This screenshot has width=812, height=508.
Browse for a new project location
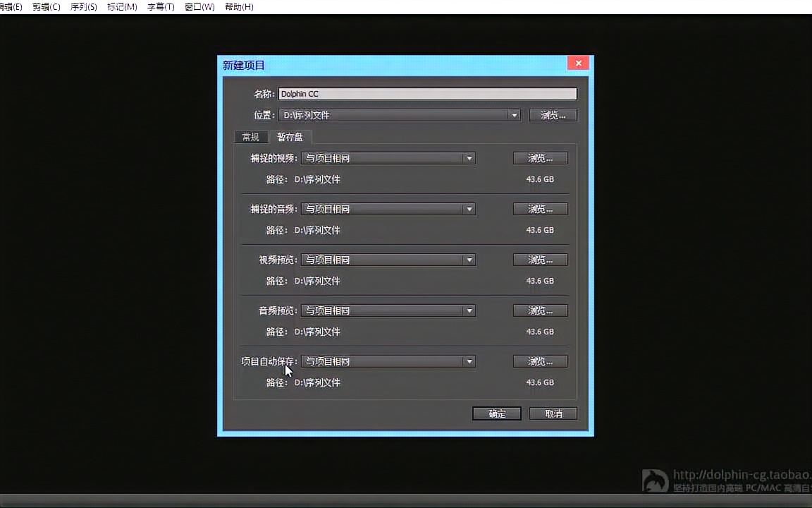click(553, 115)
